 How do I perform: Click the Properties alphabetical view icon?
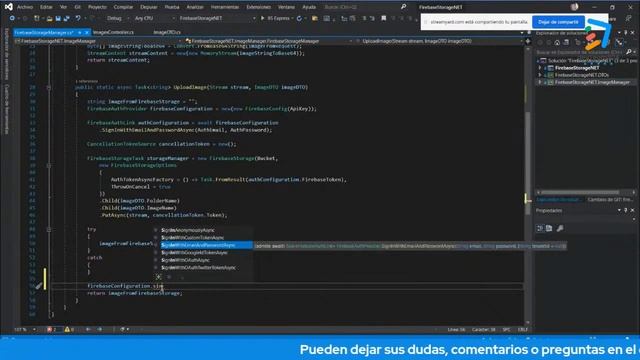tap(549, 229)
